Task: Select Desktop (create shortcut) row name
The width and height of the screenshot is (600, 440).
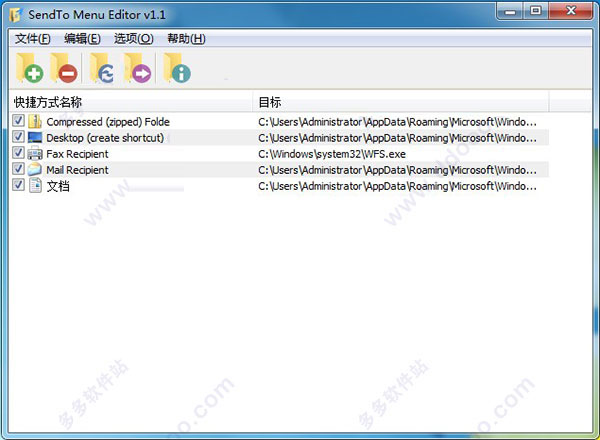Action: pyautogui.click(x=105, y=138)
